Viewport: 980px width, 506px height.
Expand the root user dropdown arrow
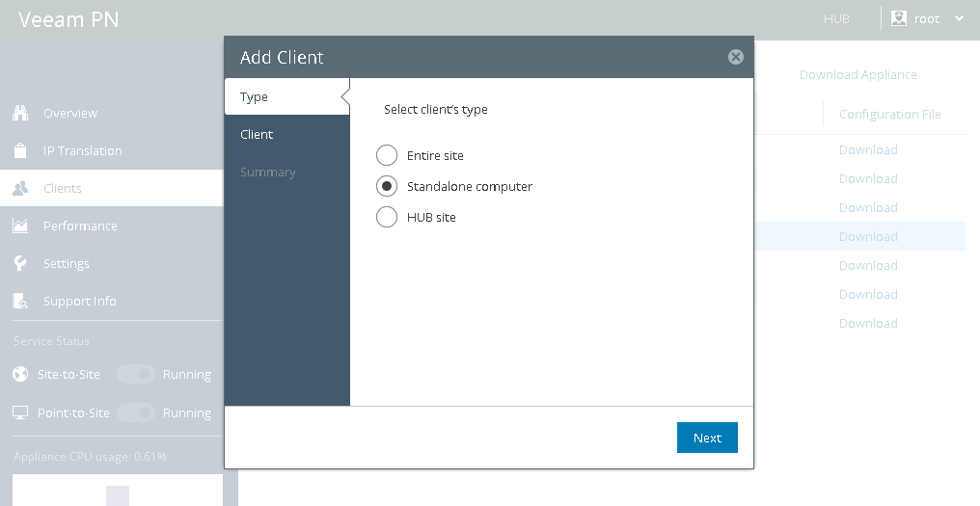coord(959,18)
